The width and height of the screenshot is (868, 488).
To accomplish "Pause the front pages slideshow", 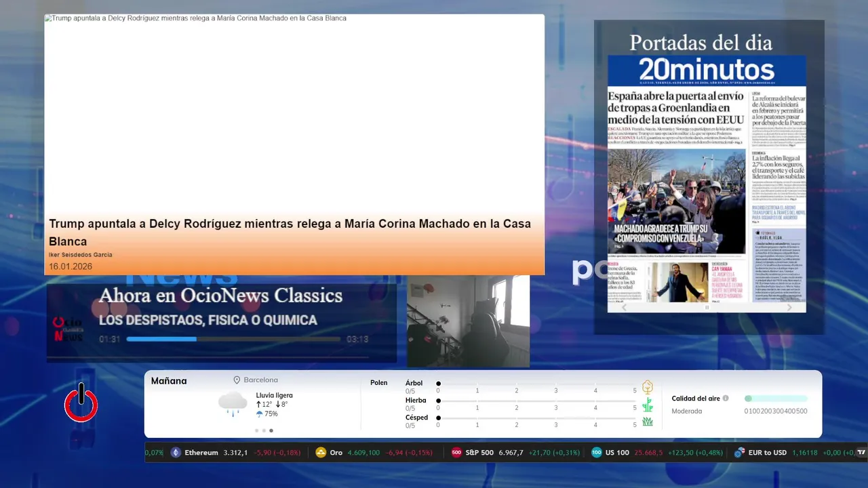I will pyautogui.click(x=707, y=307).
